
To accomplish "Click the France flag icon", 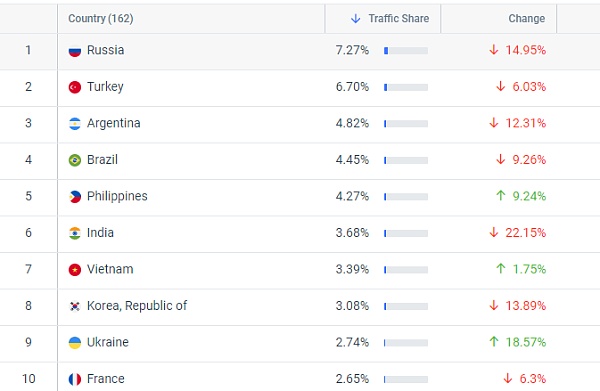I will pyautogui.click(x=75, y=379).
